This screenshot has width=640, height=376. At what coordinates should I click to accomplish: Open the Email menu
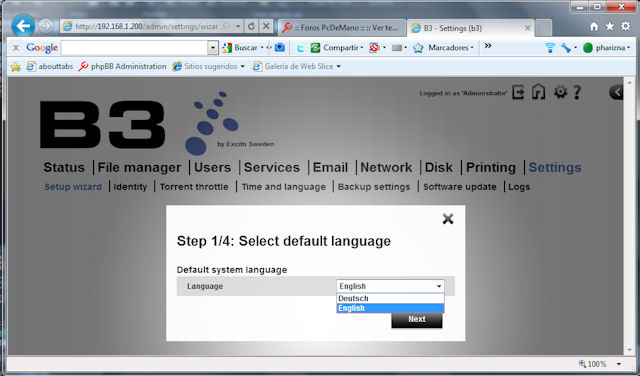(330, 167)
